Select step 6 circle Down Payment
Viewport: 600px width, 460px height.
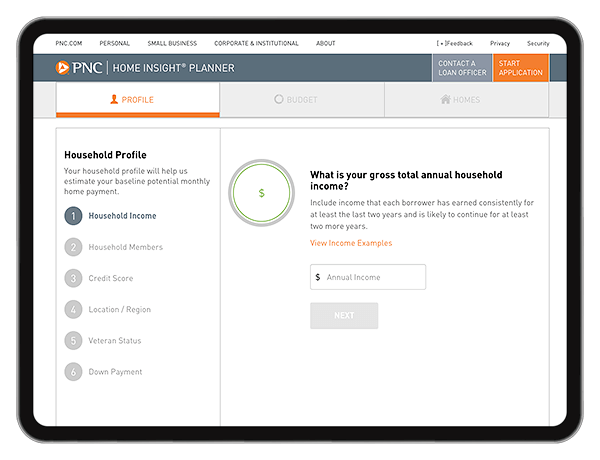pyautogui.click(x=73, y=372)
